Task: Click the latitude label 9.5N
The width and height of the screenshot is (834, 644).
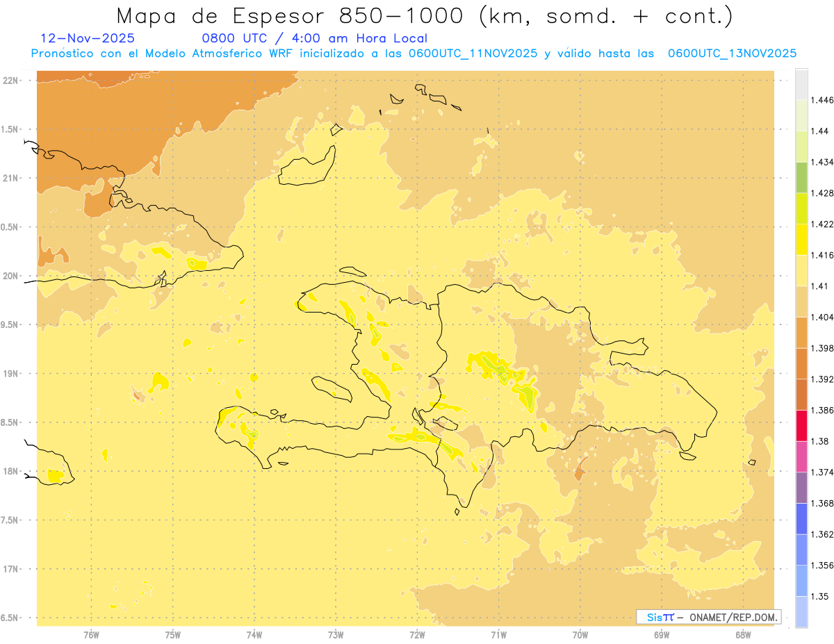Action: (x=10, y=325)
